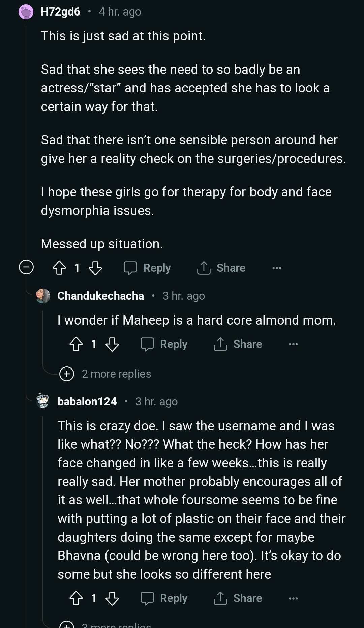Reply to H72gd6's comment
This screenshot has height=628, width=364.
coord(147,268)
